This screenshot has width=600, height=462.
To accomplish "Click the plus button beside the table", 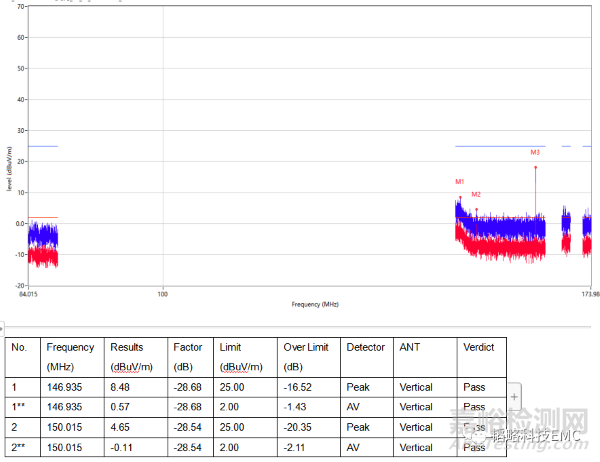I will [515, 397].
